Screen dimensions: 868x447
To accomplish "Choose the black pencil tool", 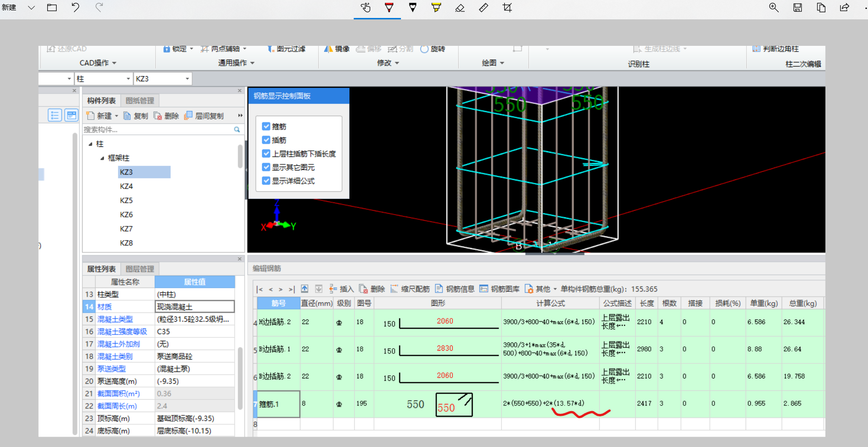I will 413,8.
